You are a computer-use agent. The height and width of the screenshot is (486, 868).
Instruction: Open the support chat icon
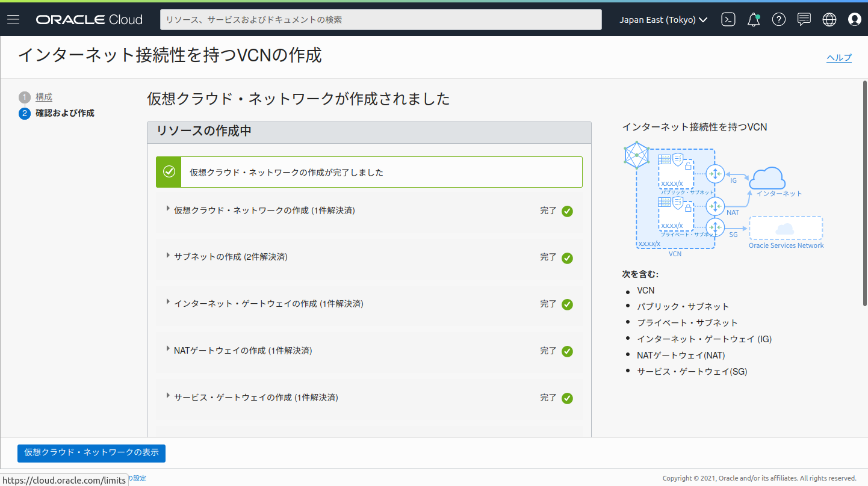click(x=804, y=20)
